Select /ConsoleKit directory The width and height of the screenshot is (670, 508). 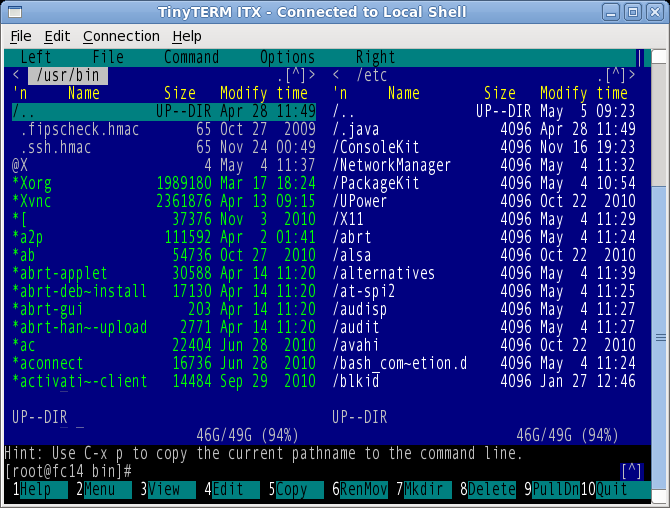pos(484,147)
